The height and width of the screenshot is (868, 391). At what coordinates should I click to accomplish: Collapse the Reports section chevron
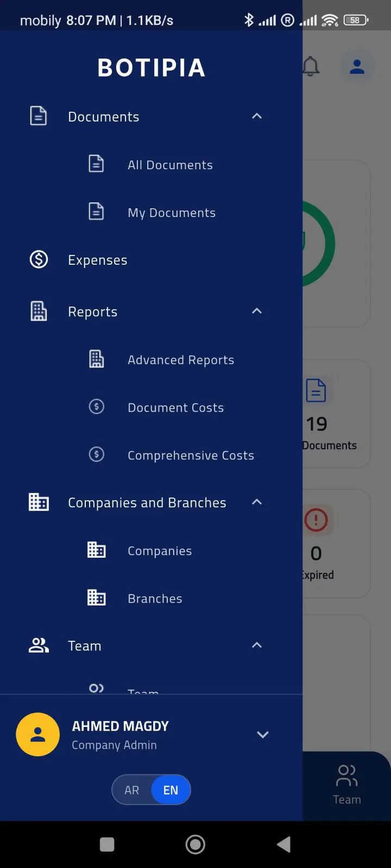[257, 311]
